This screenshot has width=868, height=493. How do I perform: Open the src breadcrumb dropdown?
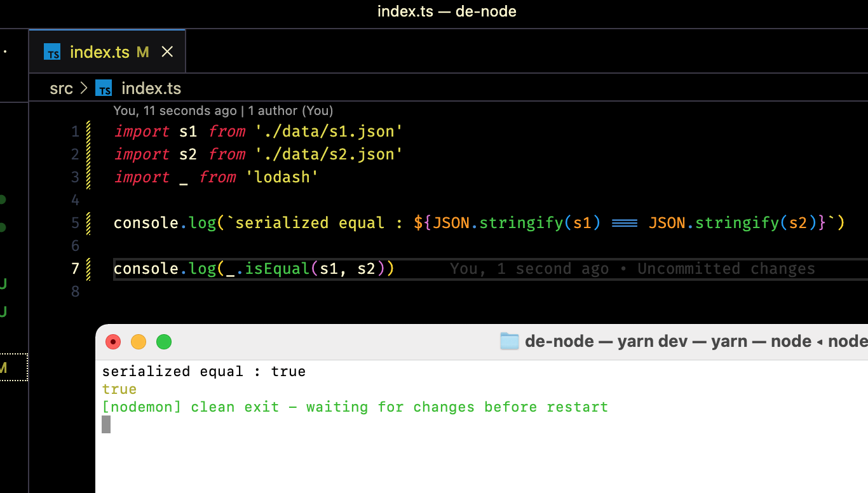(x=61, y=88)
